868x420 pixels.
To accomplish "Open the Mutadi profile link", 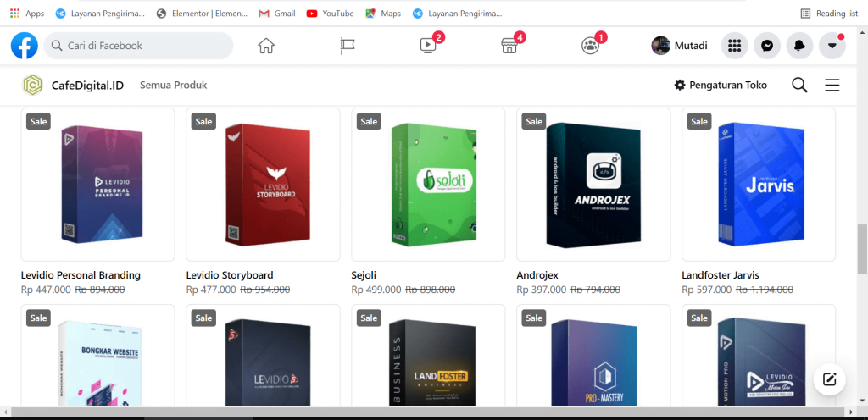I will click(680, 46).
